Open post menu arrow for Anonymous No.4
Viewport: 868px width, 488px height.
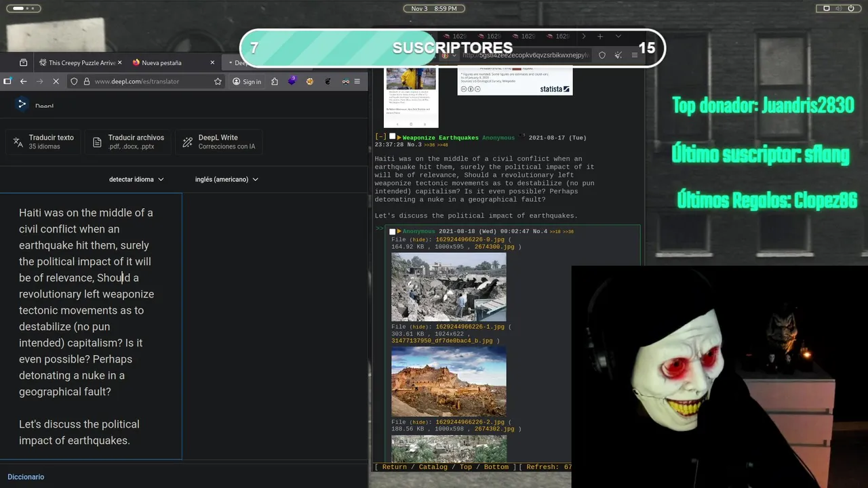(399, 232)
